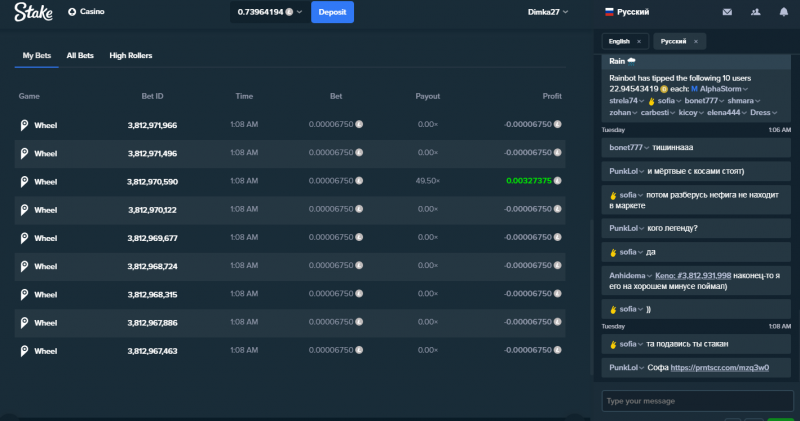The width and height of the screenshot is (800, 421).
Task: Close the English chat tab
Action: click(639, 41)
